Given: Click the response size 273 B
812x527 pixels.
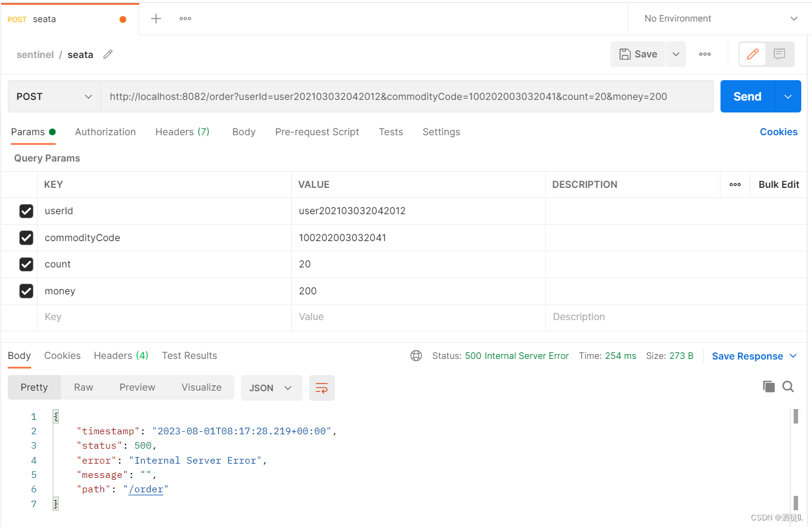Looking at the screenshot, I should 681,356.
